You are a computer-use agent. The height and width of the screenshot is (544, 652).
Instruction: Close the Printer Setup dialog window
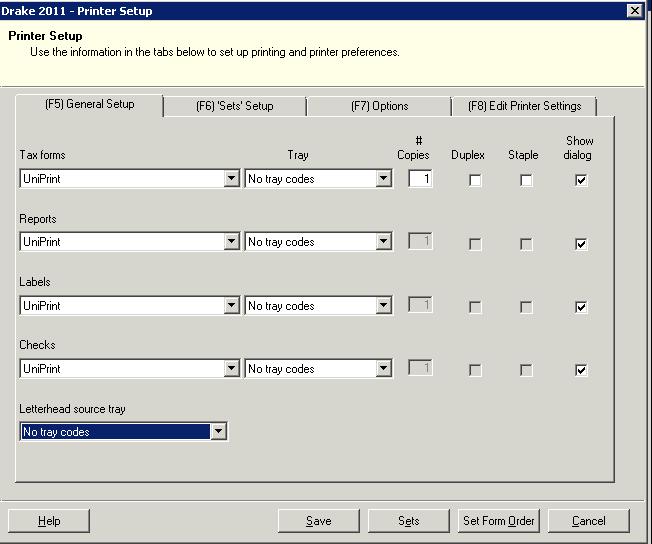(634, 11)
